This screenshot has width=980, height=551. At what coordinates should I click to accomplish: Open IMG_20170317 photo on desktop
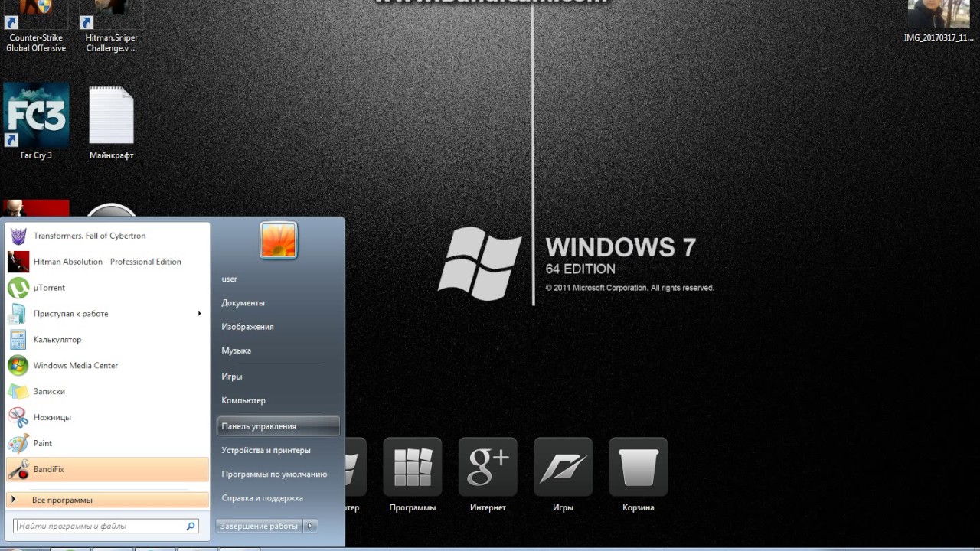coord(939,21)
